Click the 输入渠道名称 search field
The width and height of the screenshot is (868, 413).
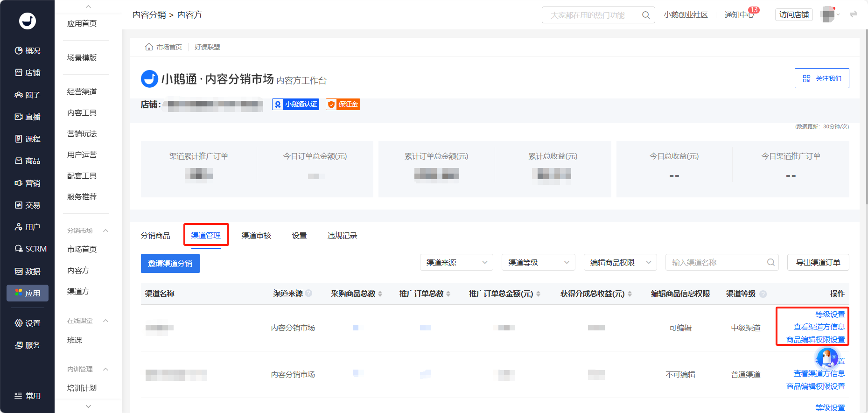pos(722,262)
